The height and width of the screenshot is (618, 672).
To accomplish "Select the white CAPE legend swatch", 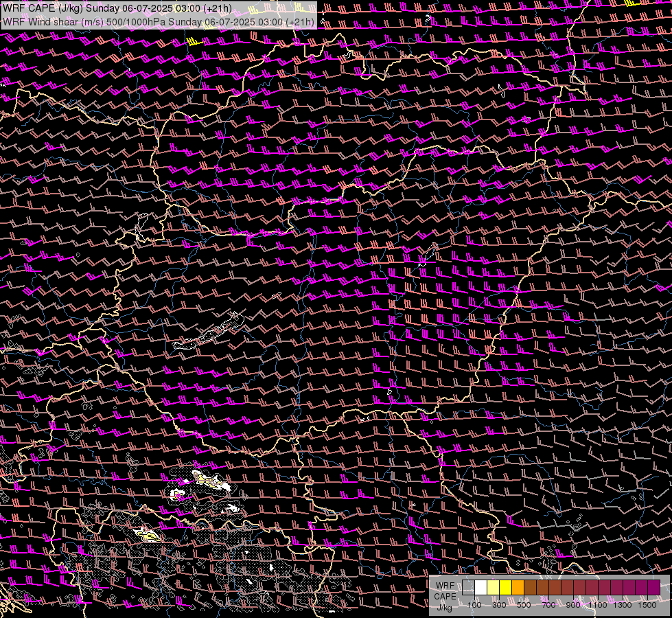I will click(x=481, y=588).
